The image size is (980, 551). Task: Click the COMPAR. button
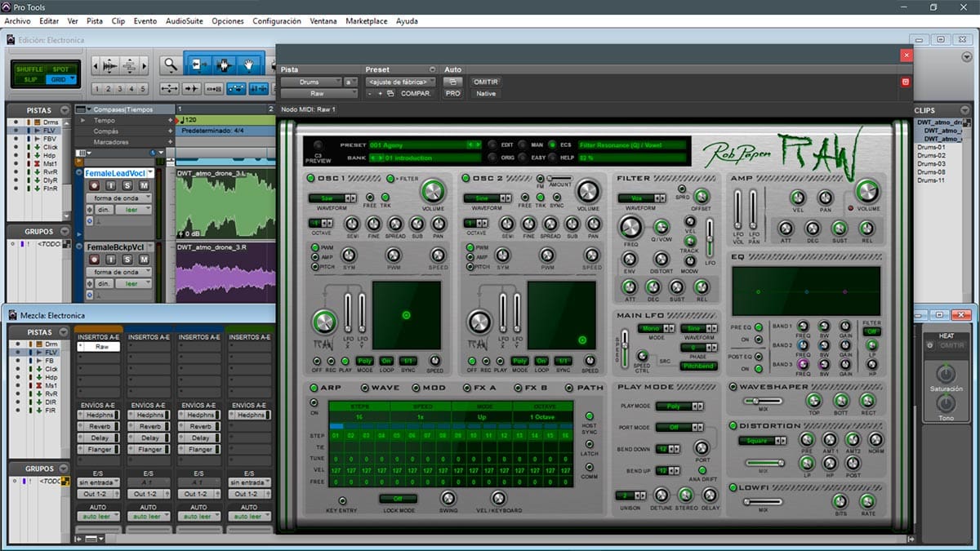(416, 94)
